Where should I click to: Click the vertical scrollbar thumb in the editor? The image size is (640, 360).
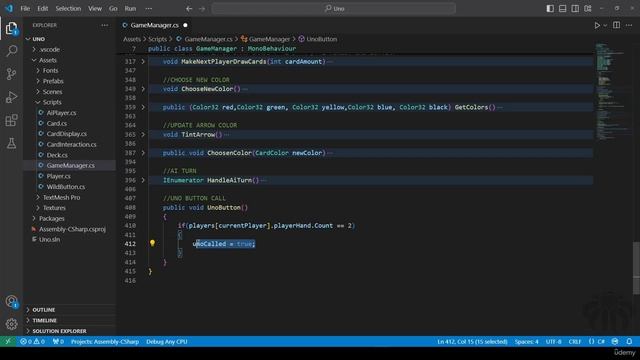pos(636,268)
